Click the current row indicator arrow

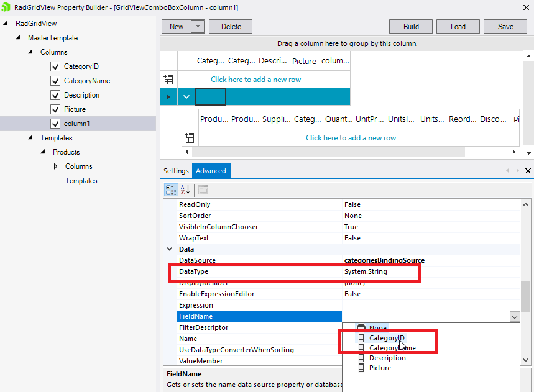coord(168,97)
